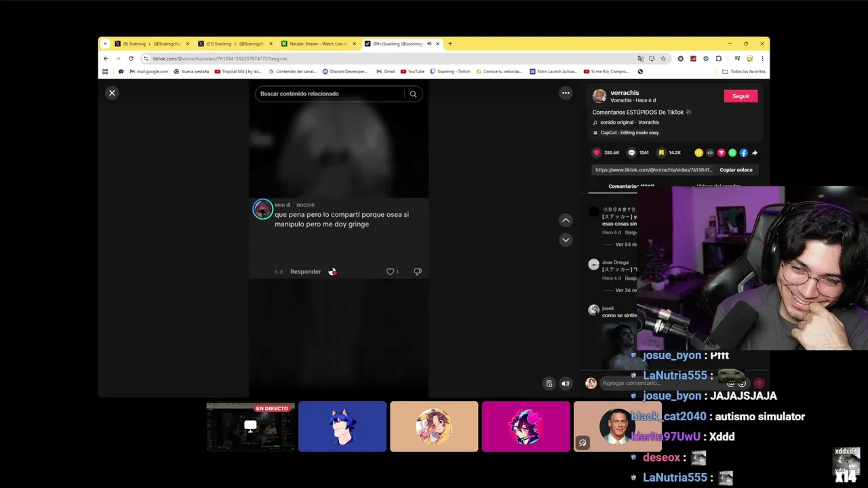
Task: Share the video to WhatsApp
Action: 732,152
